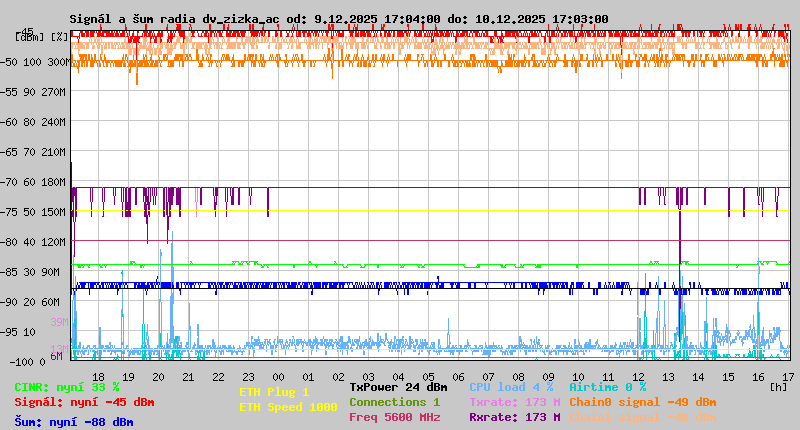Click hour '19' on the time axis

tap(129, 377)
